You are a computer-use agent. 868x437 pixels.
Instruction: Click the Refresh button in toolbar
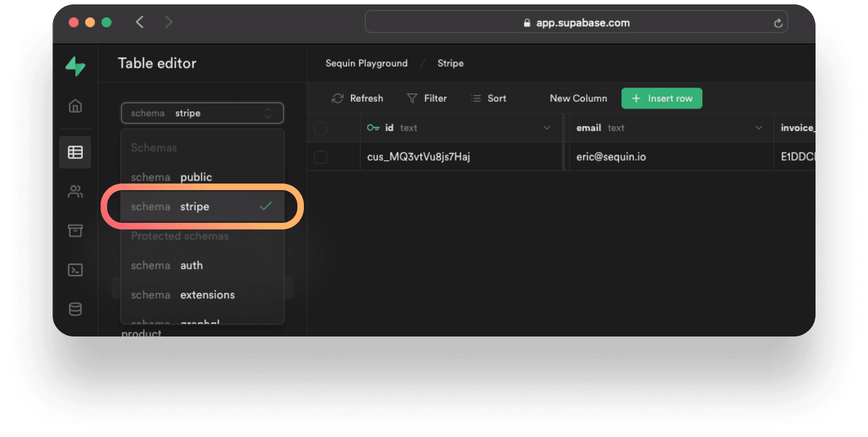[x=357, y=98]
